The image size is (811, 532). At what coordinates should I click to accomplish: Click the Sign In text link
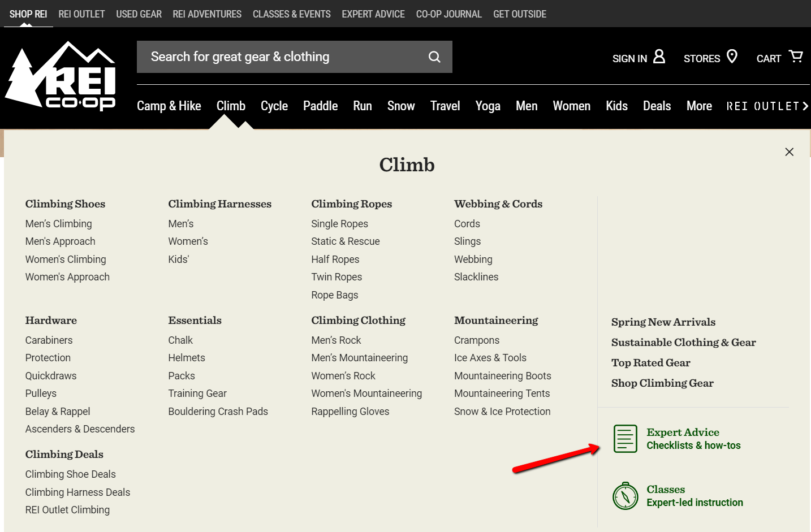coord(629,58)
